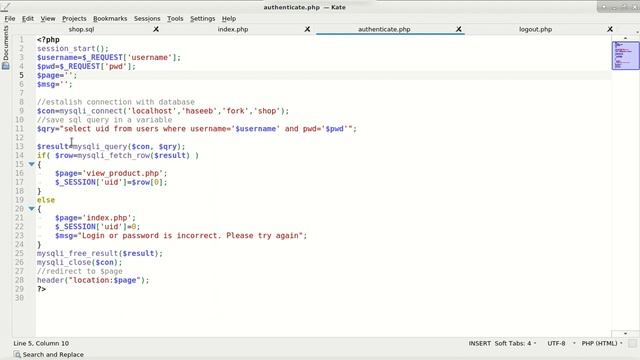Collapse the else block at line 20
640x360 pixels.
click(31, 209)
